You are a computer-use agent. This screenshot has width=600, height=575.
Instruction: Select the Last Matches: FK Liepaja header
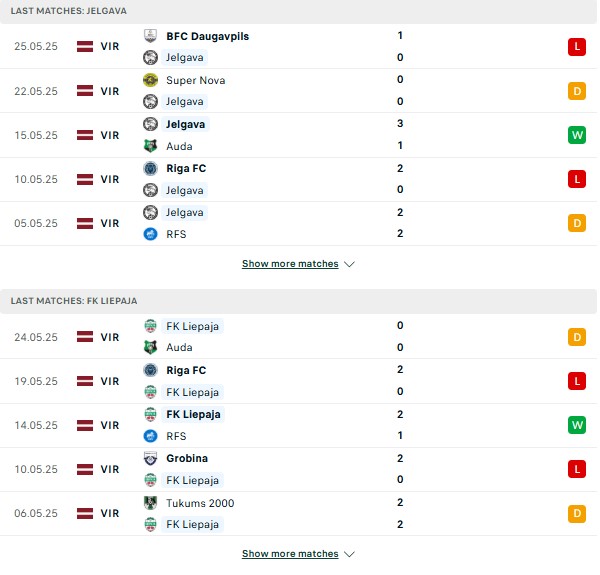click(x=298, y=301)
